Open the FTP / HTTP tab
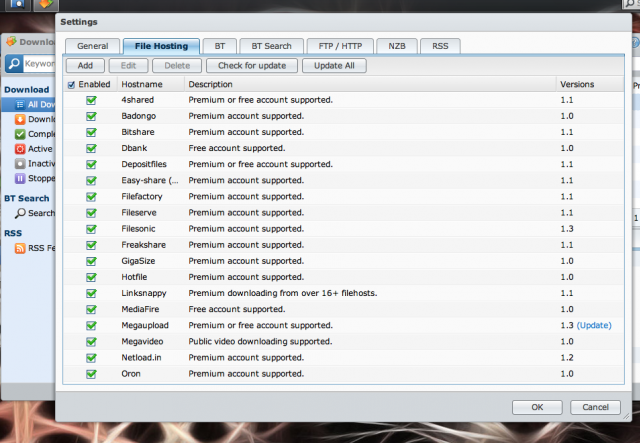Viewport: 640px width, 443px height. pyautogui.click(x=340, y=46)
